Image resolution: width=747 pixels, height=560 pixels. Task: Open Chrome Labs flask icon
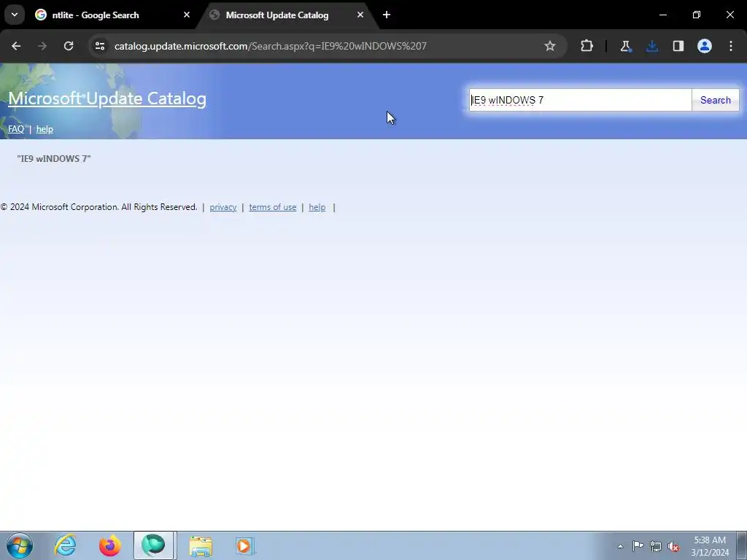pyautogui.click(x=625, y=46)
